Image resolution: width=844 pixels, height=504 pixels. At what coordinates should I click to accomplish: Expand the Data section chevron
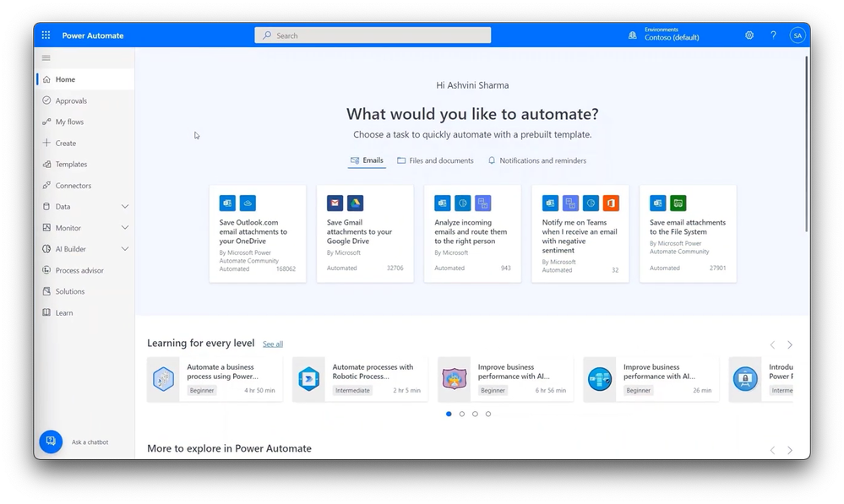[x=125, y=207]
